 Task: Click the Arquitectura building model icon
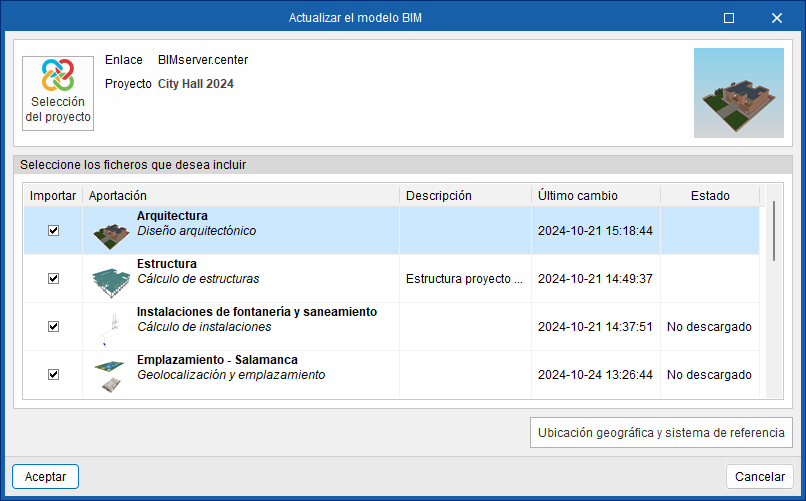point(111,231)
